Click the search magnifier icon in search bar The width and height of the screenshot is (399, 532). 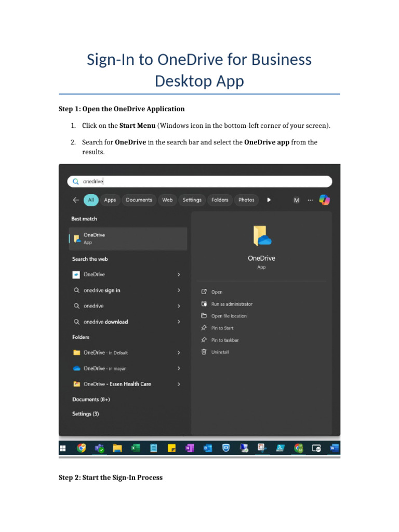coord(76,181)
